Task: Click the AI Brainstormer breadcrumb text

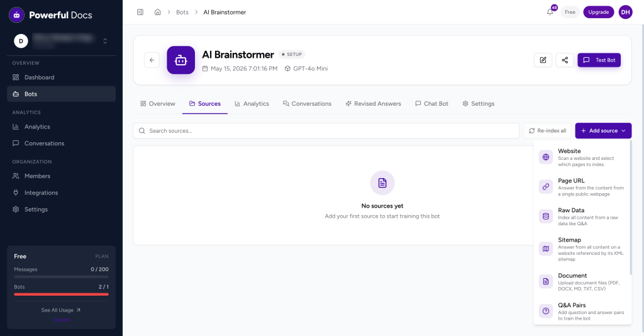Action: tap(225, 13)
